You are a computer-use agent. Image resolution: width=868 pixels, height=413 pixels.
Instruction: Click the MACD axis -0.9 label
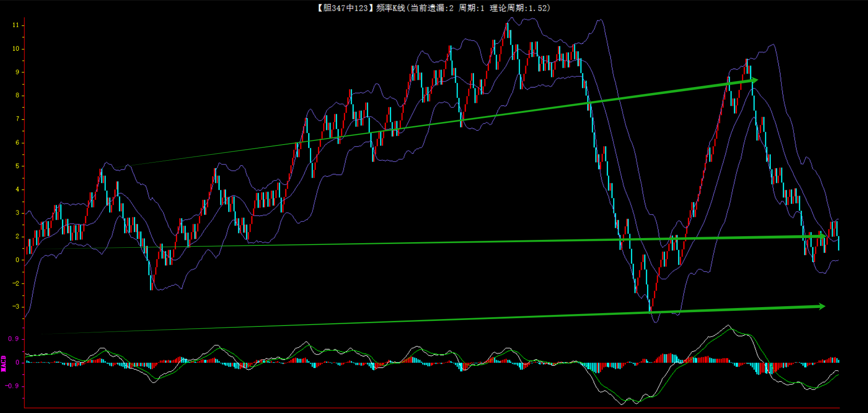[x=12, y=386]
